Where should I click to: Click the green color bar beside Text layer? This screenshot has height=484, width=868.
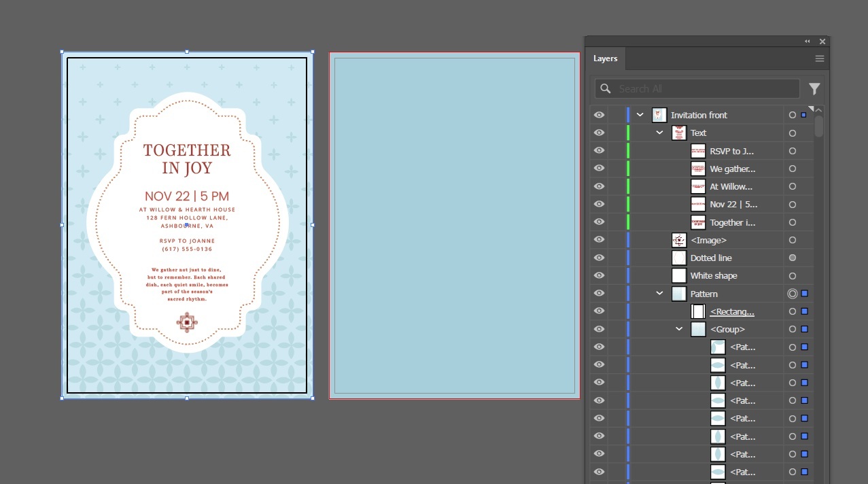coord(627,133)
